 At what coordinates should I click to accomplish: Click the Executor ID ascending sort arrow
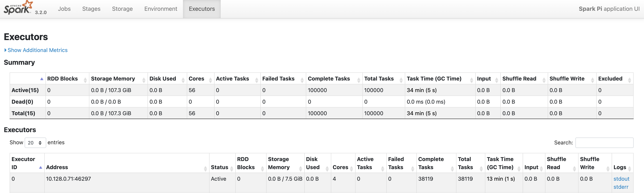click(40, 168)
